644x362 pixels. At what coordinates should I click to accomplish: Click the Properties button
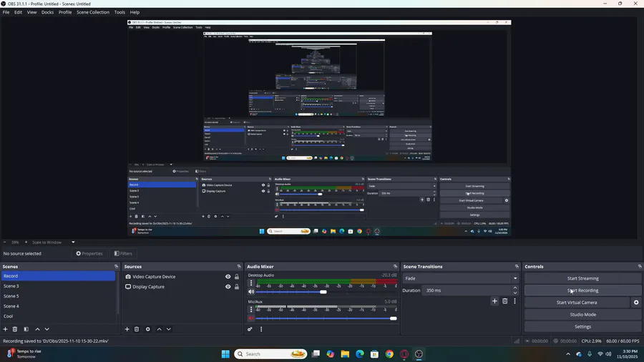click(x=89, y=254)
